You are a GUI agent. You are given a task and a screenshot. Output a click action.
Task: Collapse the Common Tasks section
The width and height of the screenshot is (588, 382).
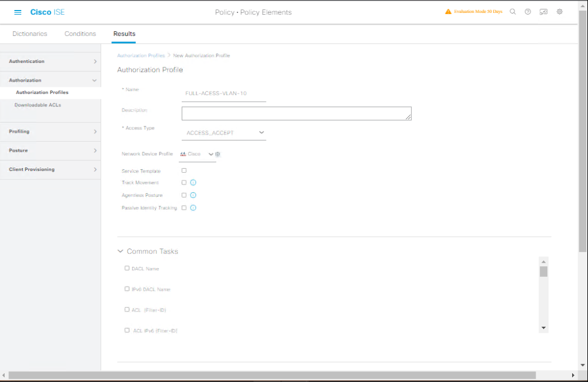tap(121, 251)
